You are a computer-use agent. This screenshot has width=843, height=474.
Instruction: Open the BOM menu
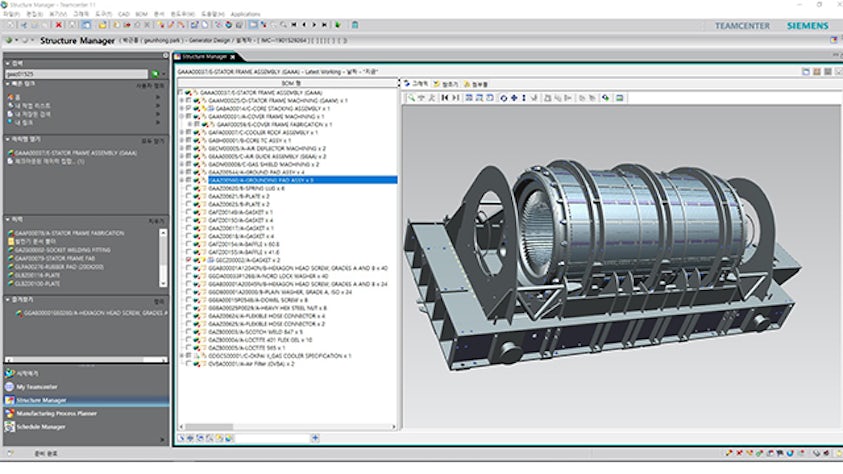coord(141,14)
